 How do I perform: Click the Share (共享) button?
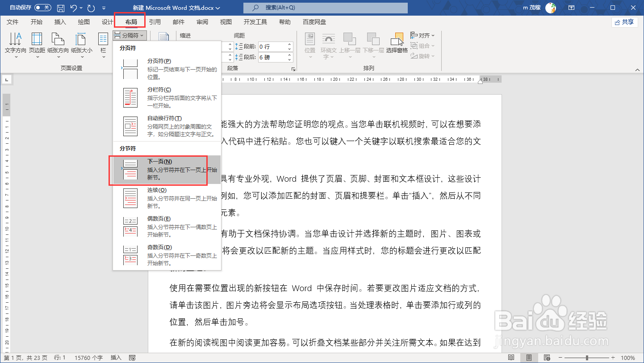[x=624, y=22]
